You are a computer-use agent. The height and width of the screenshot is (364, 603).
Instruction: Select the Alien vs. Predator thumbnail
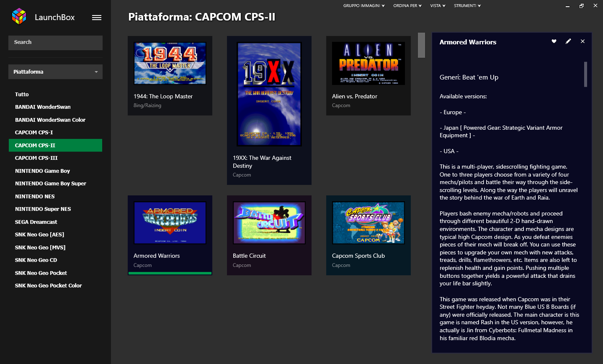coord(368,63)
